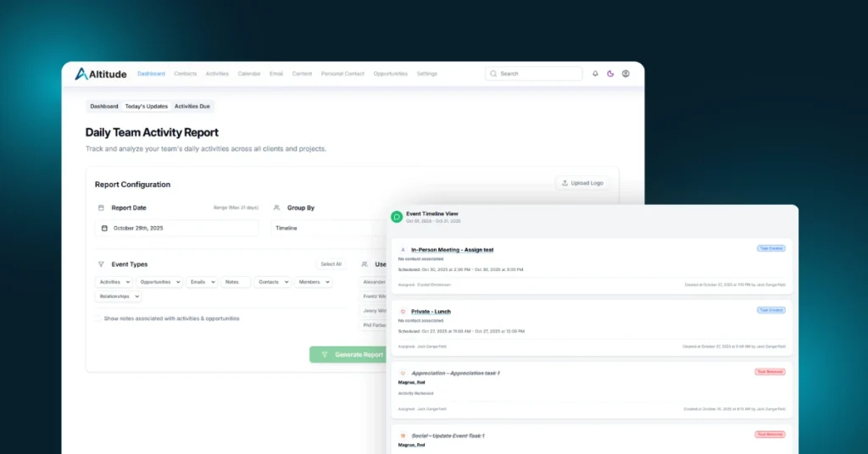Open the user profile icon
Viewport: 868px width, 454px height.
coord(626,74)
